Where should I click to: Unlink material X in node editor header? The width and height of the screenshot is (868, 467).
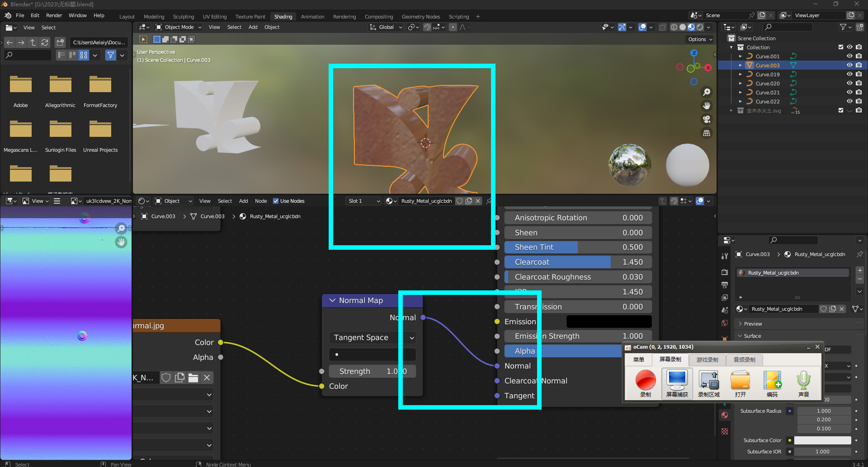(477, 201)
